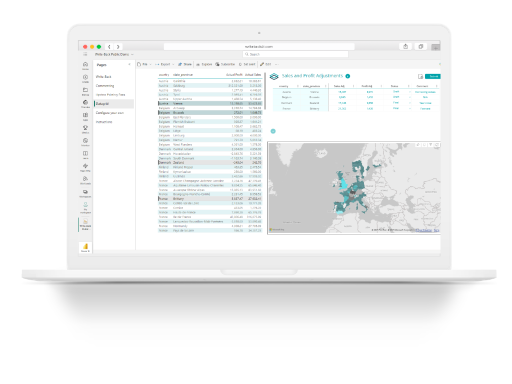Open more options ellipsis in report toolbar
Image resolution: width=512 pixels, height=384 pixels.
[277, 64]
